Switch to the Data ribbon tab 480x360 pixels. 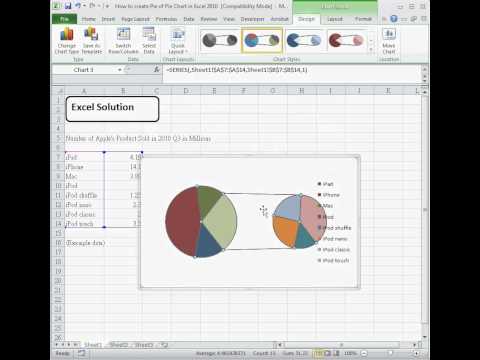(189, 19)
